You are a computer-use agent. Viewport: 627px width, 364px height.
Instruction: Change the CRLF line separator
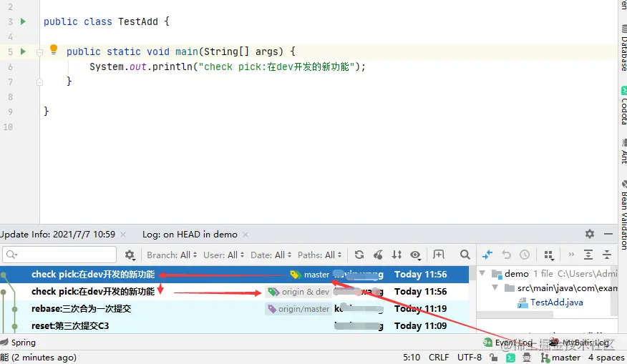[x=439, y=358]
